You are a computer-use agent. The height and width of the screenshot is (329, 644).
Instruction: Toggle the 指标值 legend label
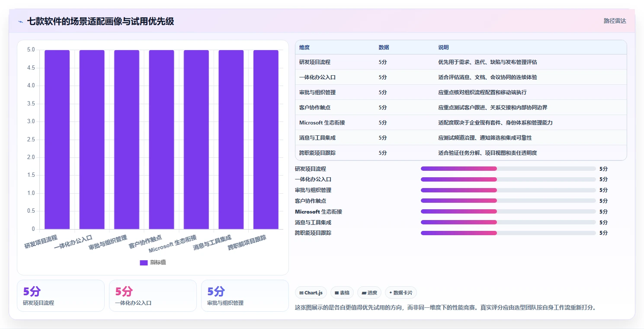click(x=158, y=263)
